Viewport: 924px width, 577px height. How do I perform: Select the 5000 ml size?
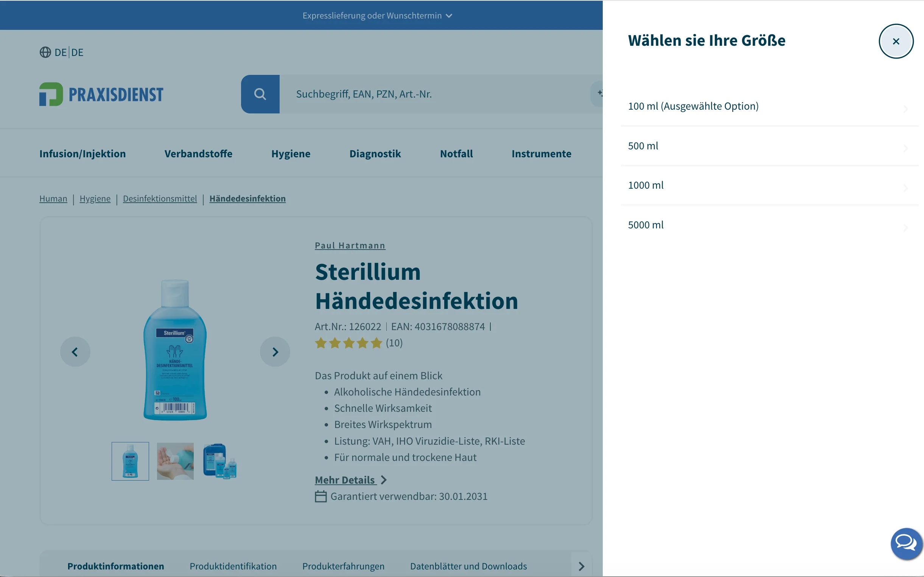point(769,225)
